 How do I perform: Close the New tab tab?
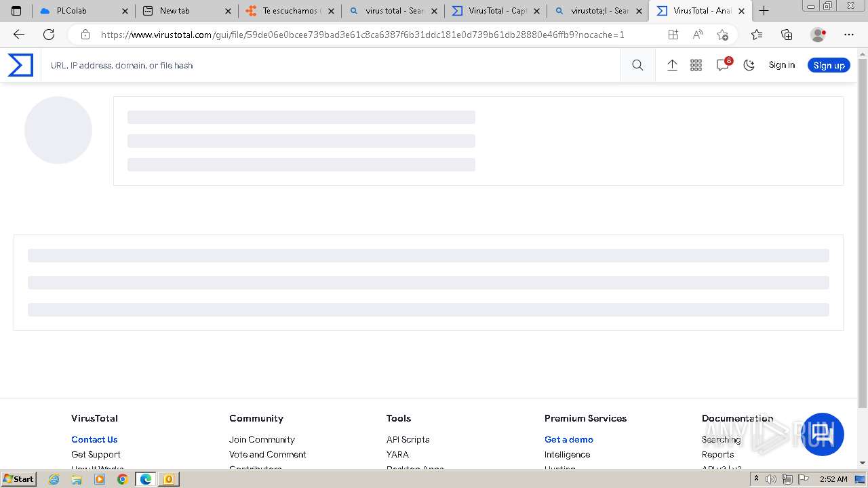tap(228, 11)
